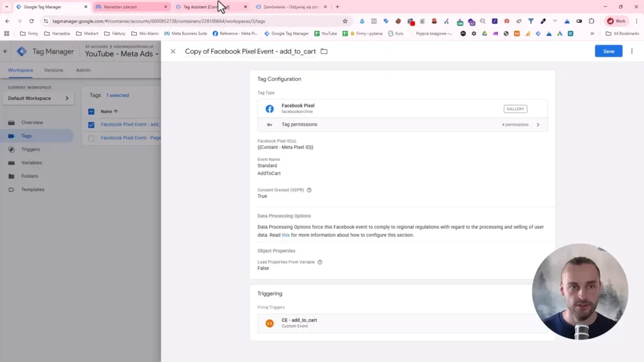Show more bookmarks with the double chevron
Image resolution: width=644 pixels, height=362 pixels.
coord(592,34)
